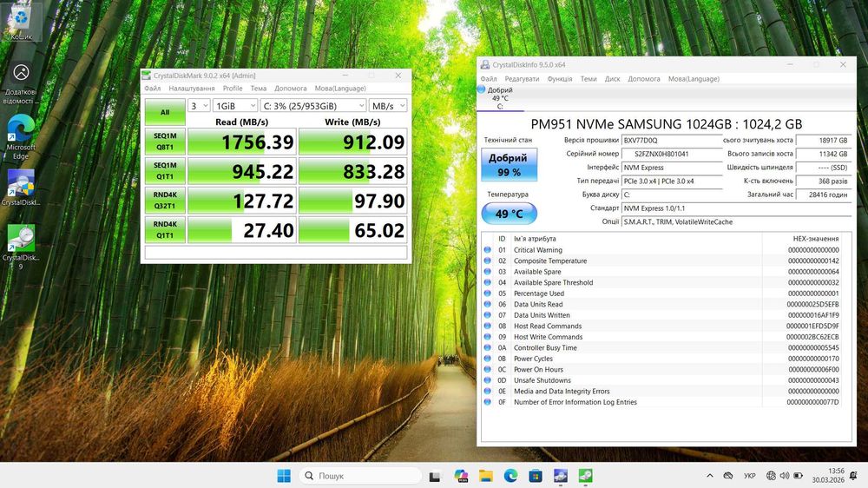Open the battery tray icon
This screenshot has width=868, height=488.
799,476
